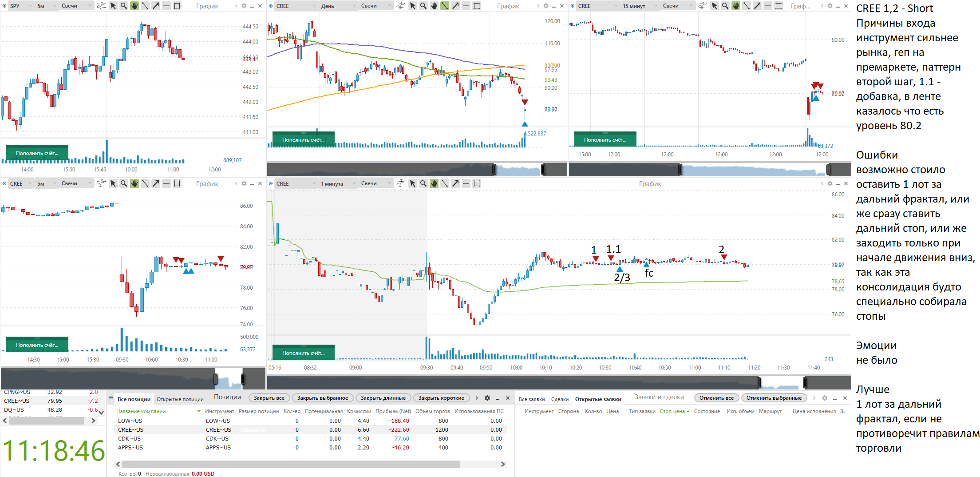Select rectangle tool in CREE 1 минута chart
Viewport: 980px width, 477px height.
[x=476, y=183]
